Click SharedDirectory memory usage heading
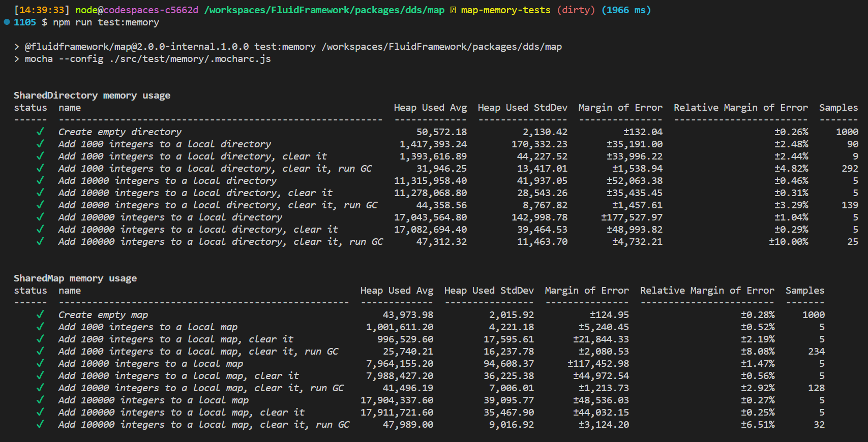This screenshot has height=442, width=868. coord(92,96)
